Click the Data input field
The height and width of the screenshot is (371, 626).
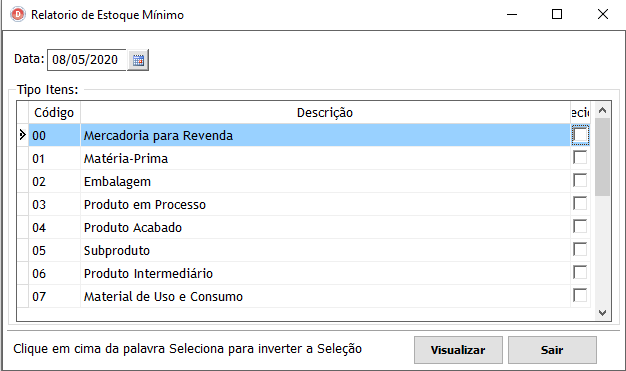pyautogui.click(x=87, y=60)
